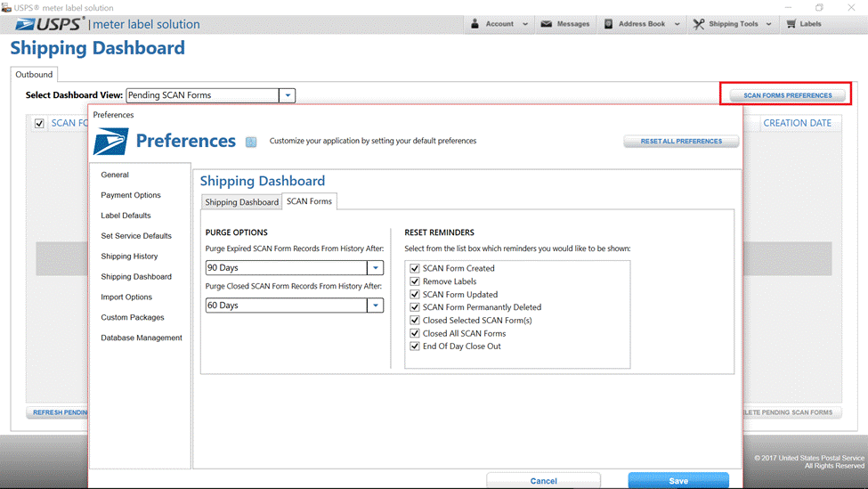
Task: Open the Labels toolbar item
Action: tap(804, 24)
